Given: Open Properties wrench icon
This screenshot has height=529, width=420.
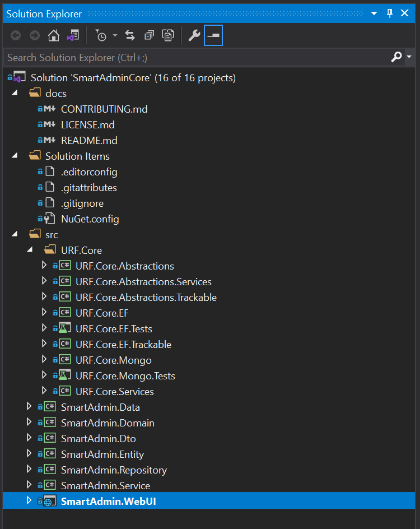Looking at the screenshot, I should (194, 36).
